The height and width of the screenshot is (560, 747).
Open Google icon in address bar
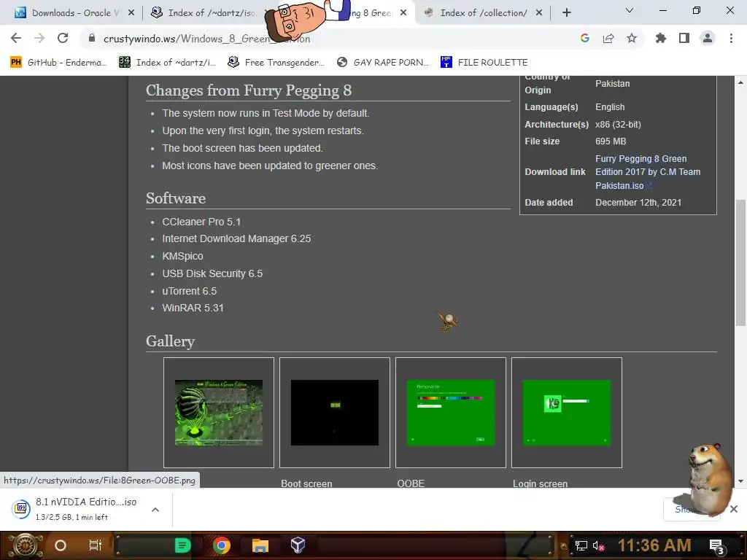pyautogui.click(x=585, y=38)
